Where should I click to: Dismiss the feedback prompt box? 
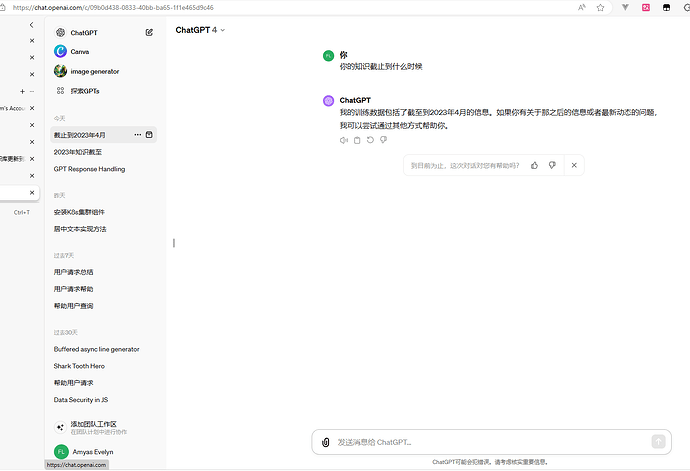(574, 166)
